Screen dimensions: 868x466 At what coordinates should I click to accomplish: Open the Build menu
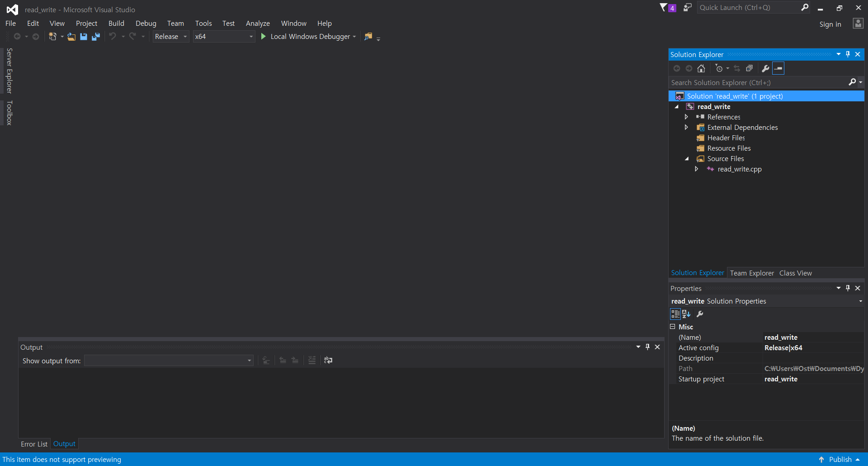(116, 24)
